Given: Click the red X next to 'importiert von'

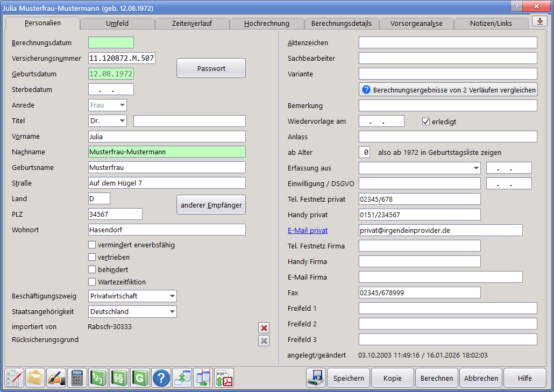Looking at the screenshot, I should [x=264, y=328].
